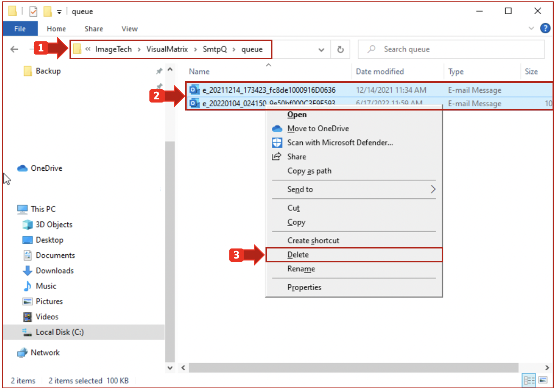Screen dimensions: 556x392
Task: Click the Downloads folder in navigation pane
Action: tap(55, 271)
